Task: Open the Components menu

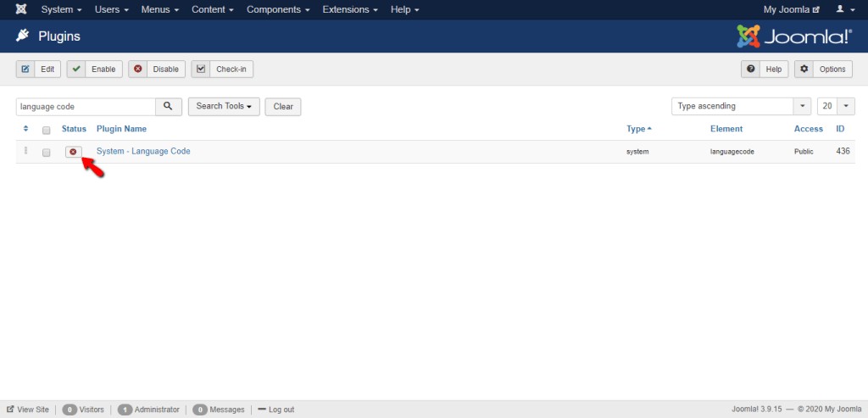Action: [x=278, y=9]
